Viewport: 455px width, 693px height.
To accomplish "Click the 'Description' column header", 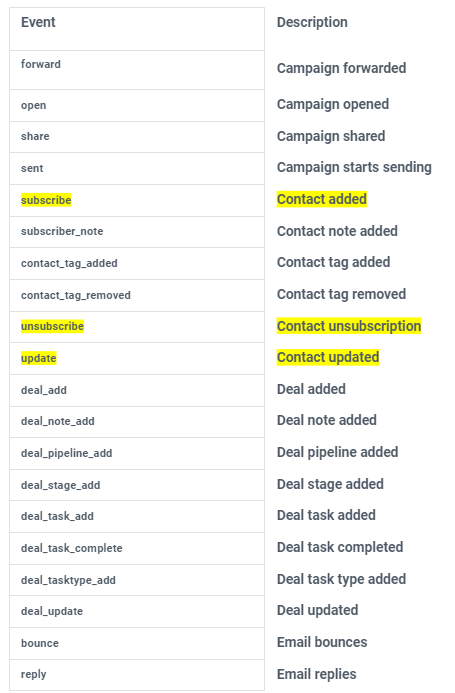I will point(312,22).
